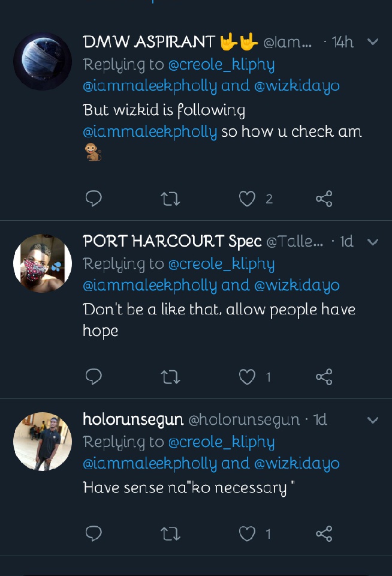Open PORT HARCOURT Spec's avatar
Viewport: 392px width, 576px height.
click(43, 263)
